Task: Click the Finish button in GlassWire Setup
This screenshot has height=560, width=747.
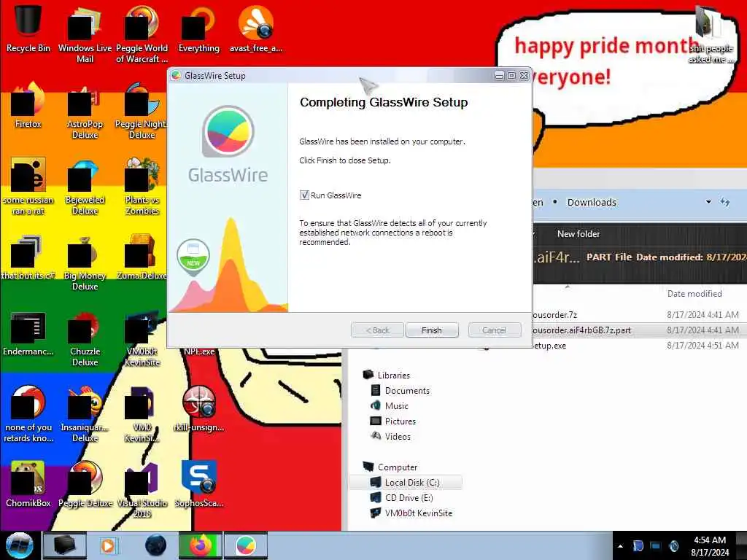Action: (432, 330)
